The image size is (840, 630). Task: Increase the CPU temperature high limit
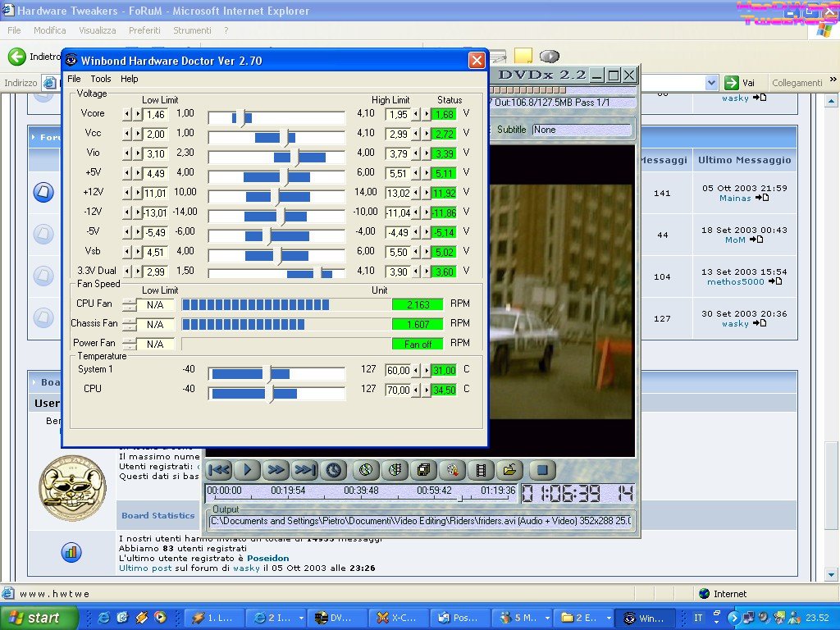pyautogui.click(x=427, y=390)
